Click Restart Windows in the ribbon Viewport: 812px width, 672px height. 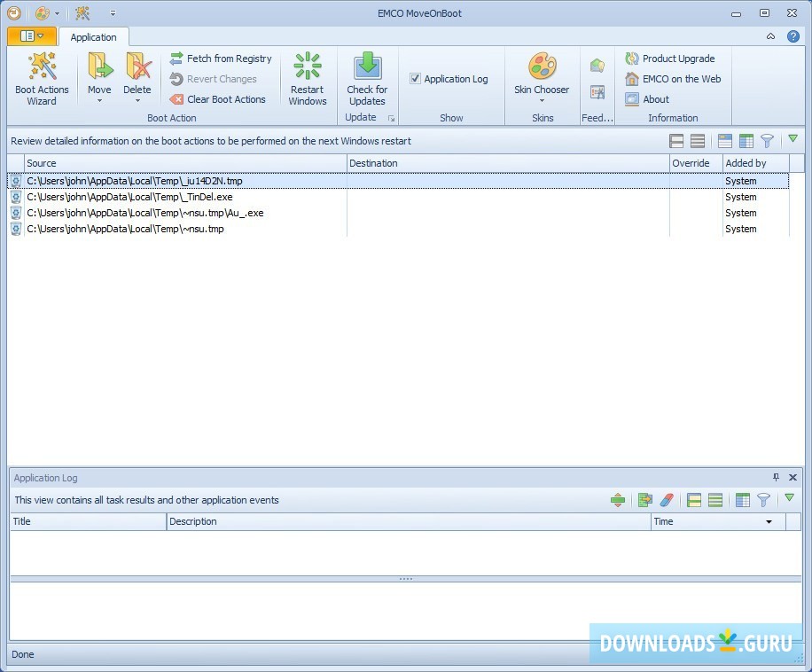(308, 79)
